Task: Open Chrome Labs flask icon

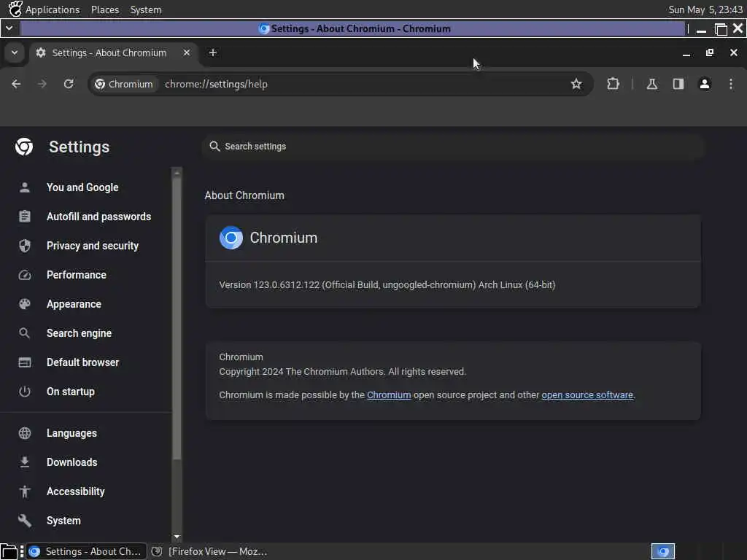Action: pos(652,85)
